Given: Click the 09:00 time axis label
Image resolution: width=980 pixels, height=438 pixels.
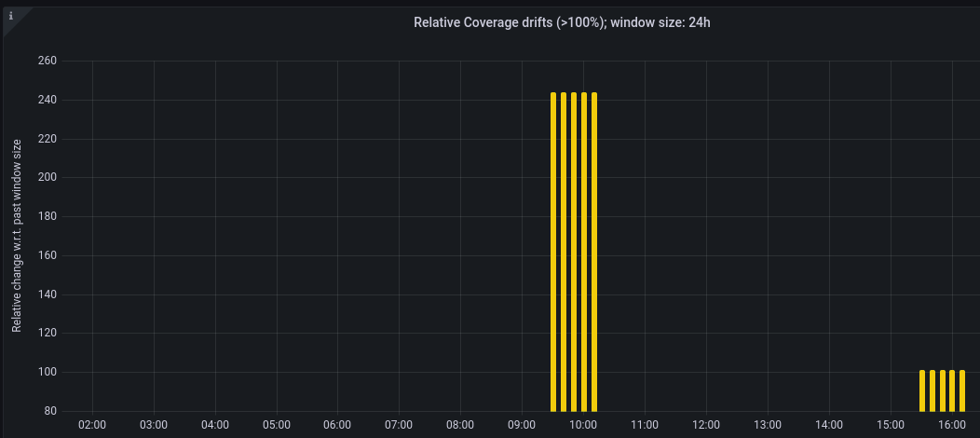Looking at the screenshot, I should click(522, 425).
